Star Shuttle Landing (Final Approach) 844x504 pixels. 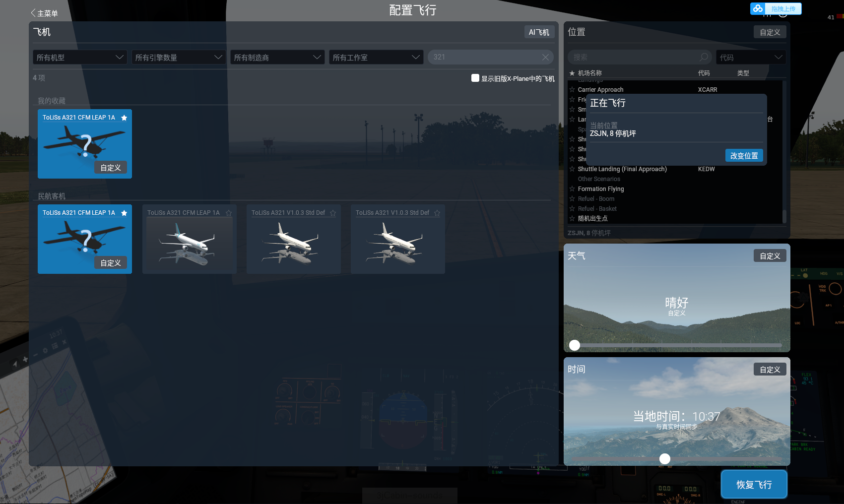572,169
